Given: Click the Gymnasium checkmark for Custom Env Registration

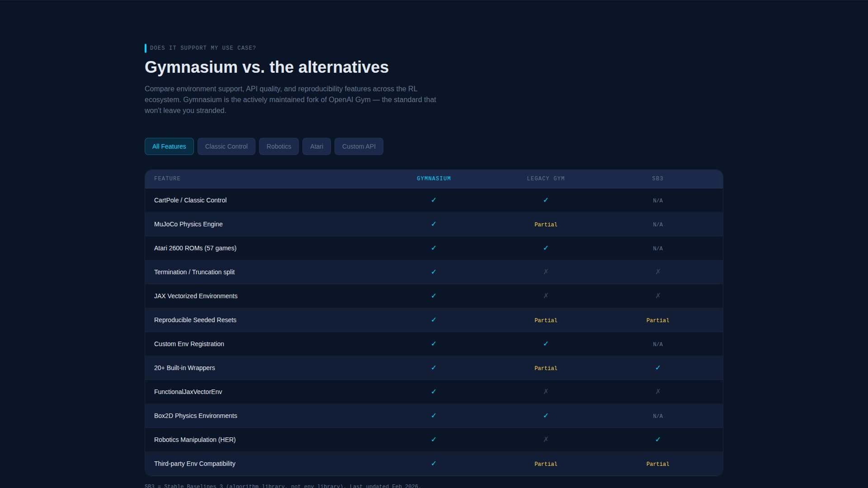Looking at the screenshot, I should click(x=434, y=344).
